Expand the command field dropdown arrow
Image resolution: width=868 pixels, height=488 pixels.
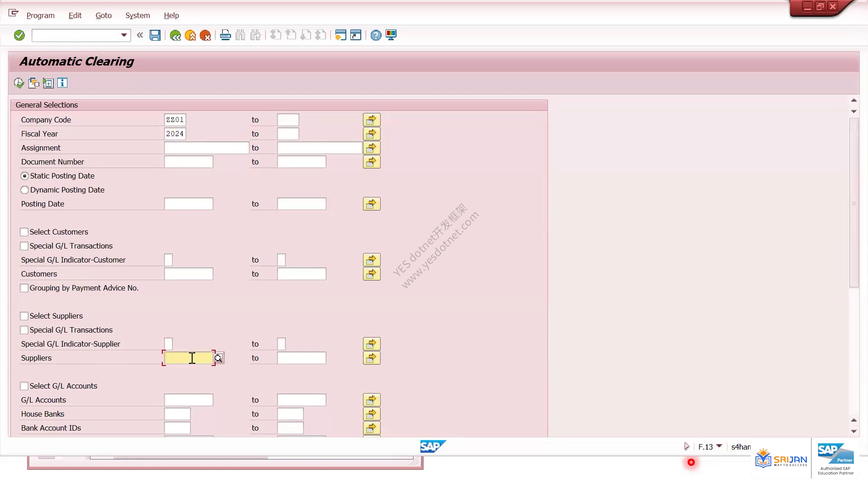[124, 35]
